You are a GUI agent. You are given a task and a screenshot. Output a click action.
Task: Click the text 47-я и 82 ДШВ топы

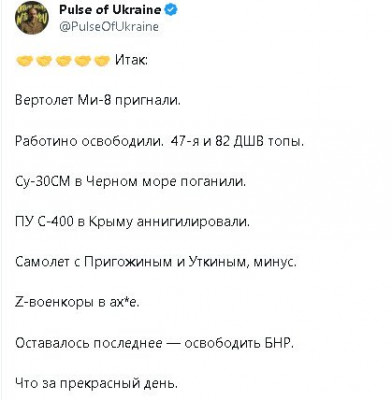pyautogui.click(x=237, y=141)
